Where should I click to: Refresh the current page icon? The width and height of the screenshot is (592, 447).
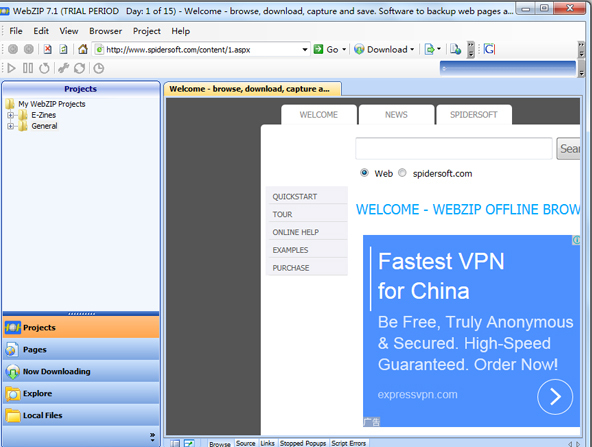click(63, 49)
